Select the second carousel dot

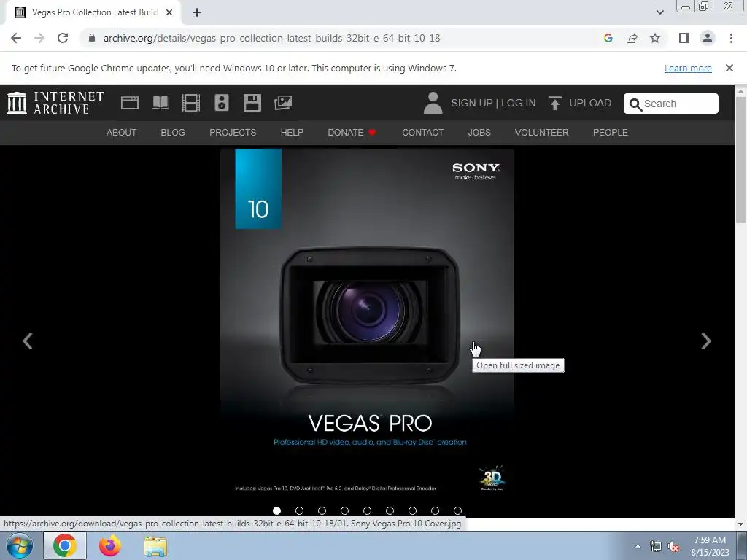pos(299,510)
